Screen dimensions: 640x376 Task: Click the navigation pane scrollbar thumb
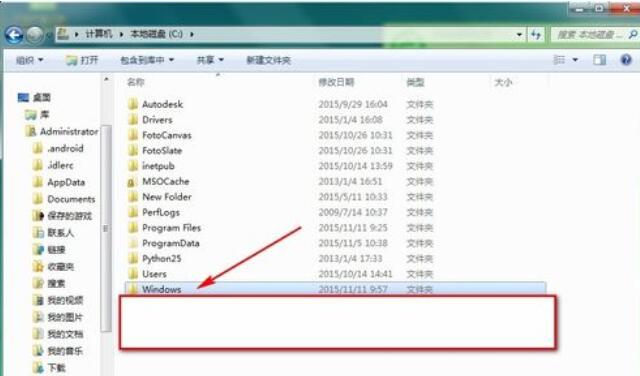(106, 229)
